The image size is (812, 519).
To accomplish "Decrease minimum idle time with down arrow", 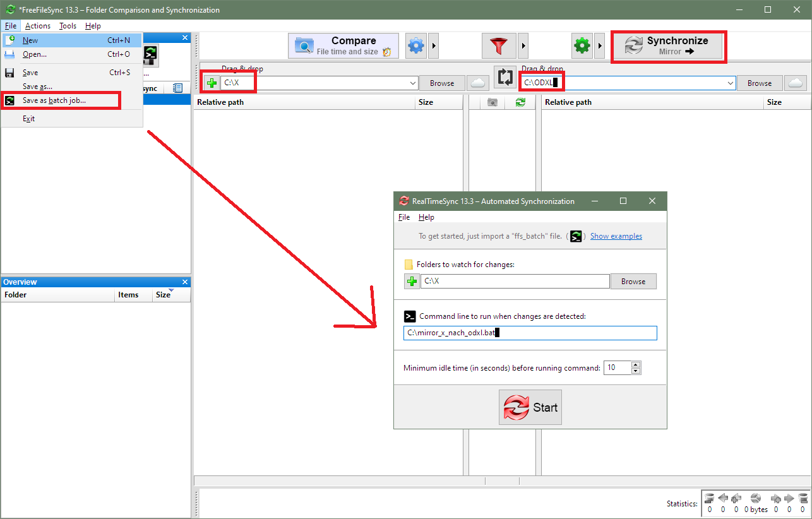I will [636, 371].
